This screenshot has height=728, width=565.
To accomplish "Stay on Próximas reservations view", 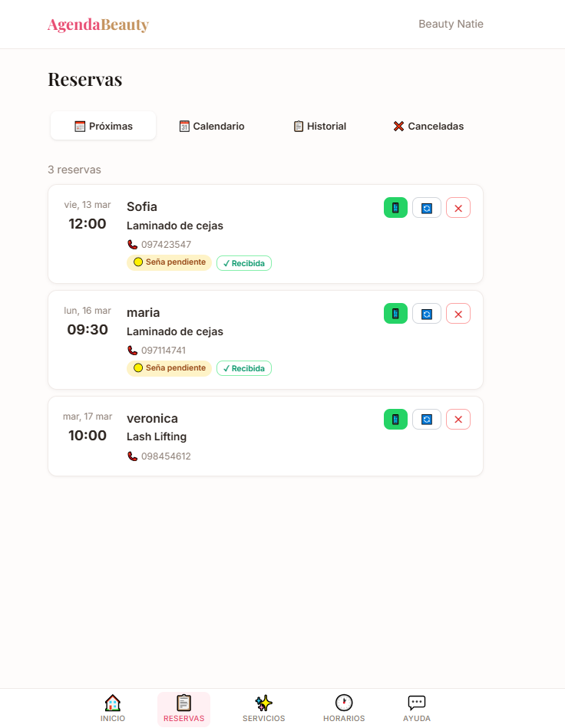I will point(103,126).
